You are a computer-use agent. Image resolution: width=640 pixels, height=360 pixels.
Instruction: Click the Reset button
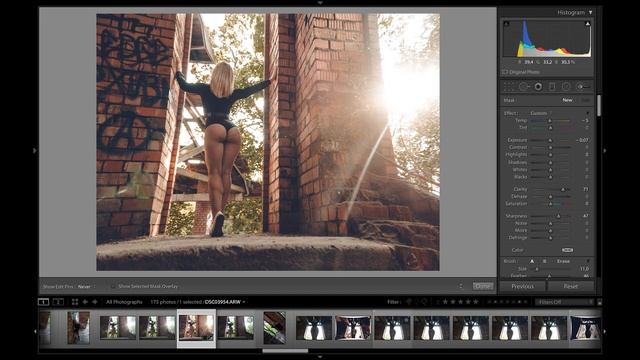click(x=571, y=287)
